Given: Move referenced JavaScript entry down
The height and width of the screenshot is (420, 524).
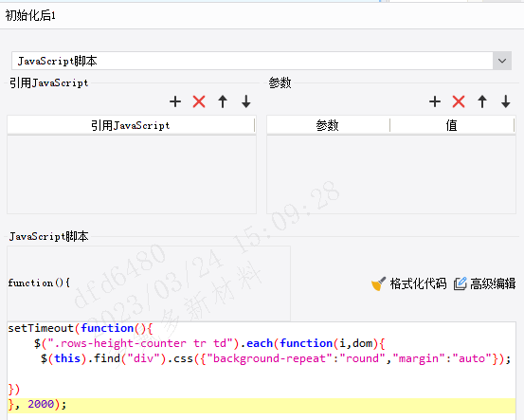Looking at the screenshot, I should point(246,101).
